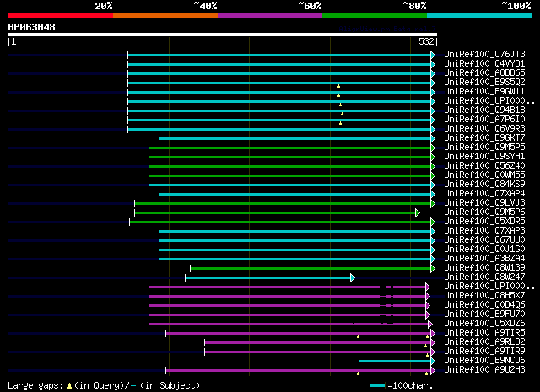Select the UniRef100_Q9LVJ3 hit label
The height and width of the screenshot is (392, 540).
tap(484, 202)
